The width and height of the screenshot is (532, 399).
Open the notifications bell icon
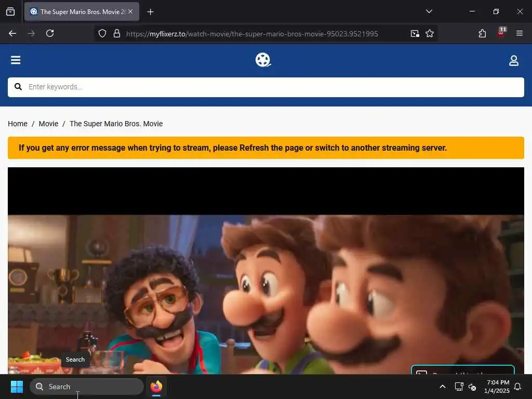(518, 387)
